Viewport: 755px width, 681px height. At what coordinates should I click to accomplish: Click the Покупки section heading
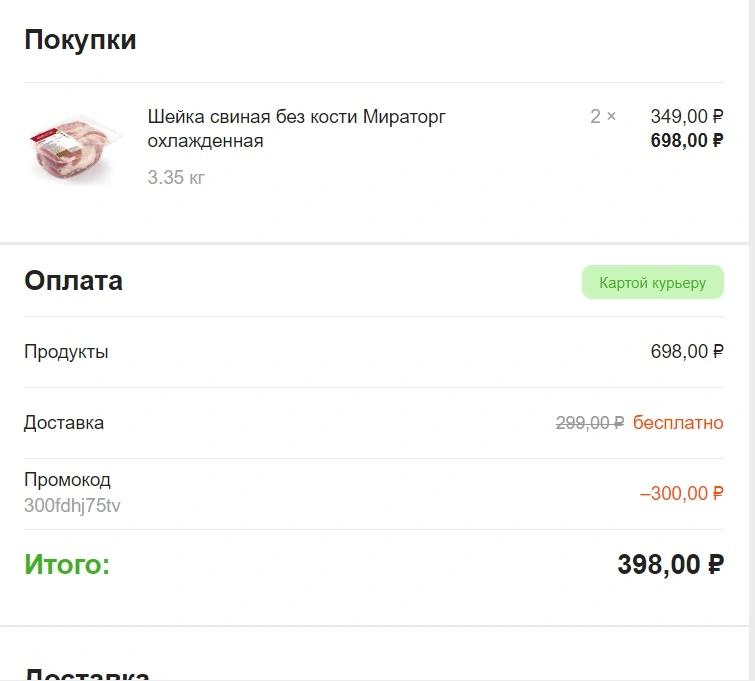pos(80,40)
